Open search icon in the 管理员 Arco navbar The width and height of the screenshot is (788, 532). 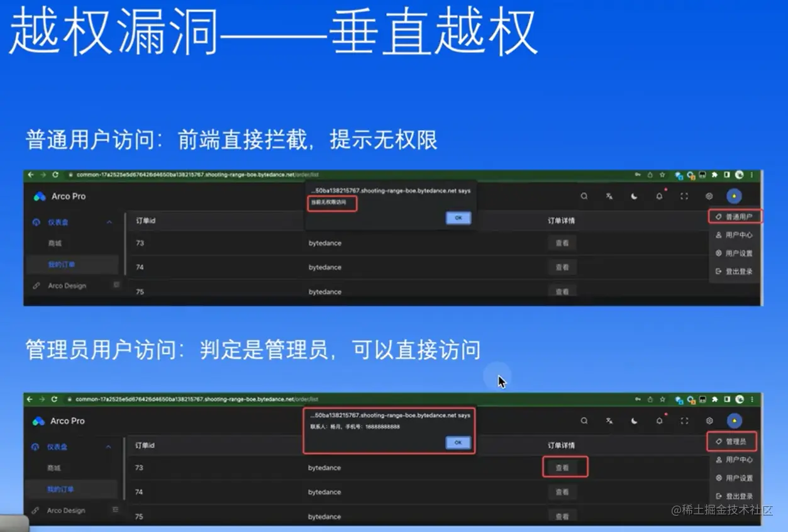click(584, 421)
